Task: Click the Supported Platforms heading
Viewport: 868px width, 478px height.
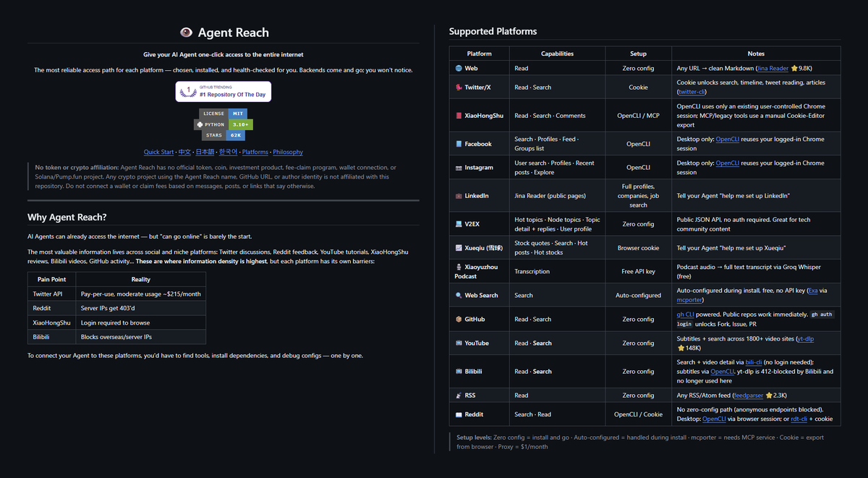Action: 493,31
